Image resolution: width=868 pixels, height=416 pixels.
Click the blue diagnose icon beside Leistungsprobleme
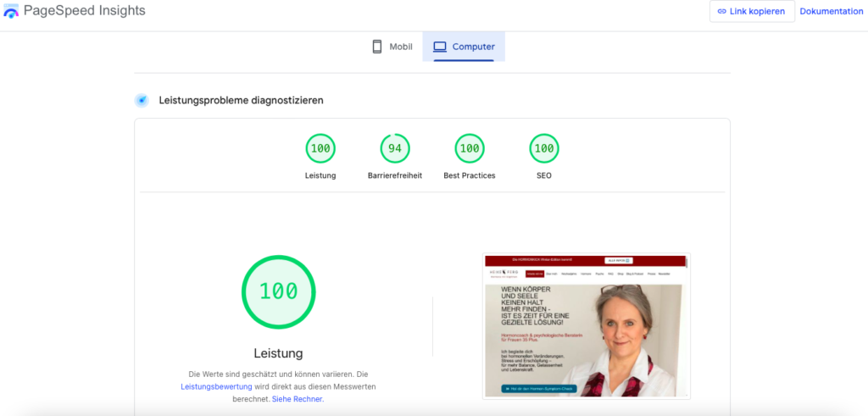tap(142, 101)
